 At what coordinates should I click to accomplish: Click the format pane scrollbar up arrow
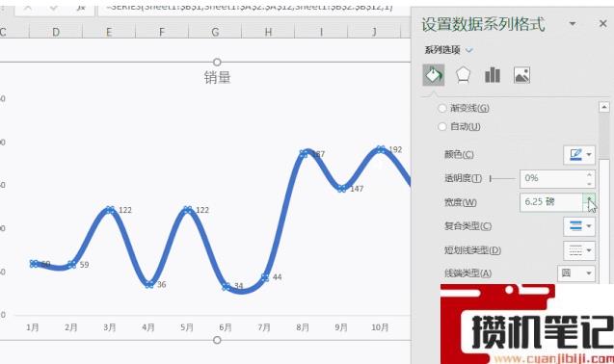click(603, 107)
